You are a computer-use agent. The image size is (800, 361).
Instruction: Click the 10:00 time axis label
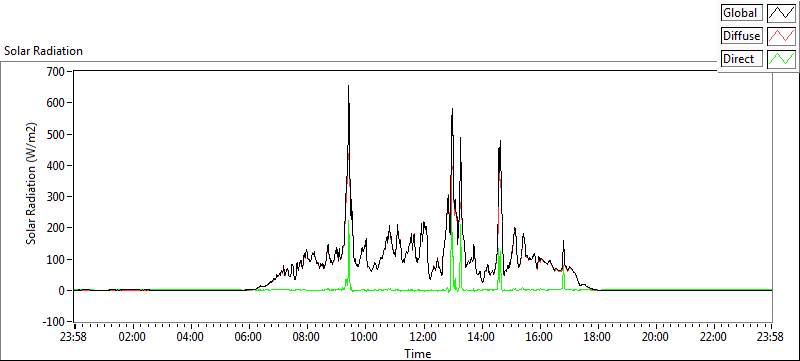coord(365,337)
